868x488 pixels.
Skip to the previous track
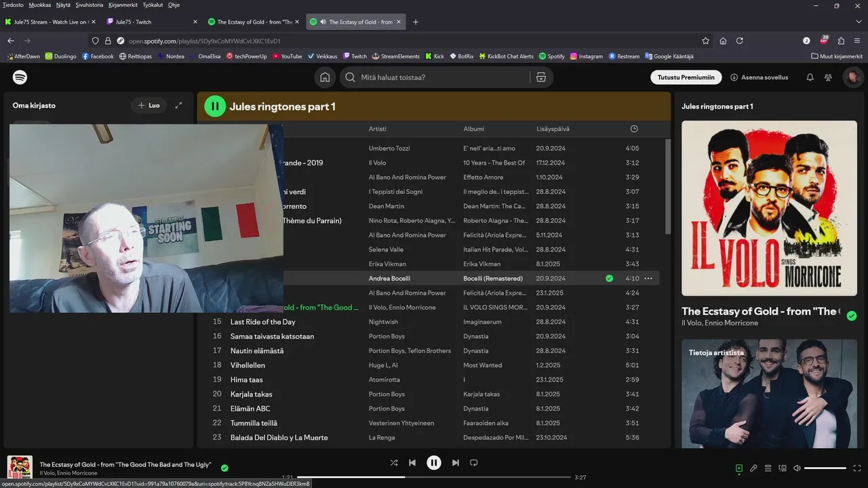[412, 463]
